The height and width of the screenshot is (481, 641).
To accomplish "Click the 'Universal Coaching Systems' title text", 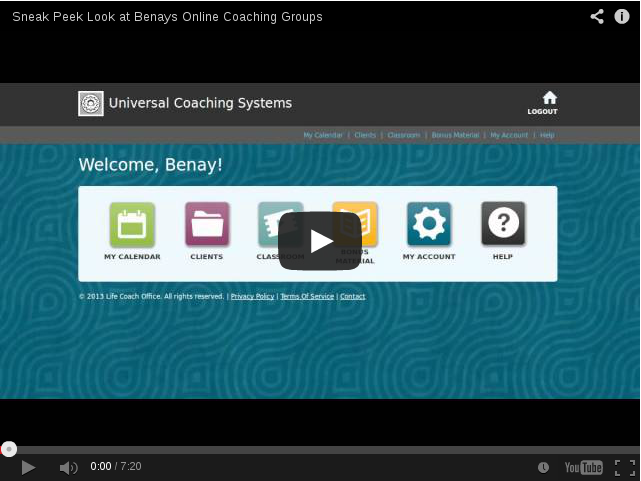I will tap(200, 103).
